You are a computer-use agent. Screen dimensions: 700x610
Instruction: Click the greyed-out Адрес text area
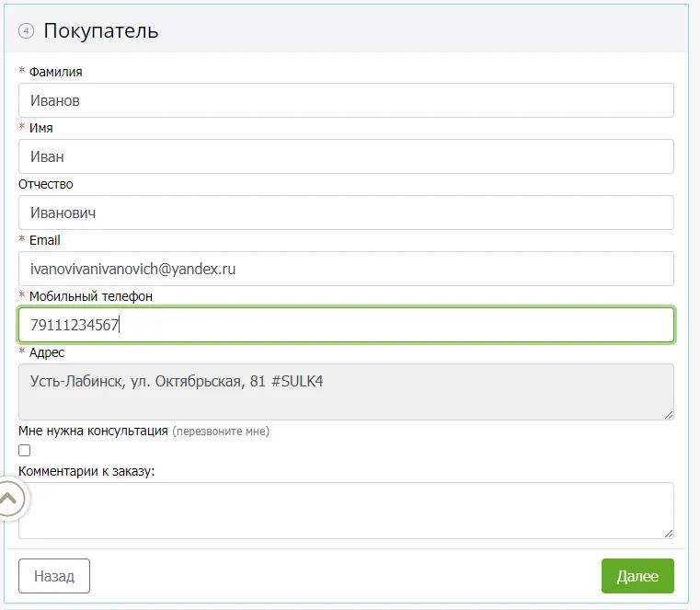click(x=346, y=392)
